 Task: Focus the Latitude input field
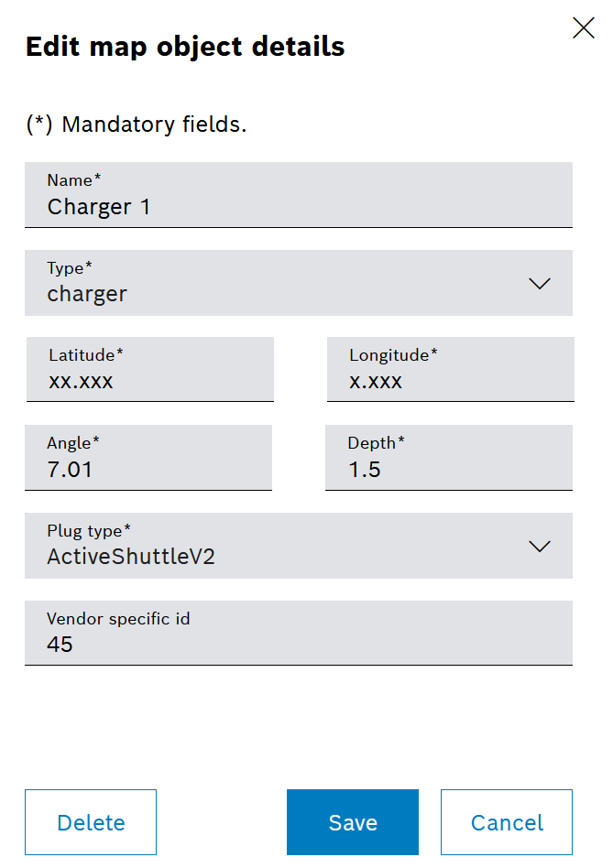tap(150, 369)
